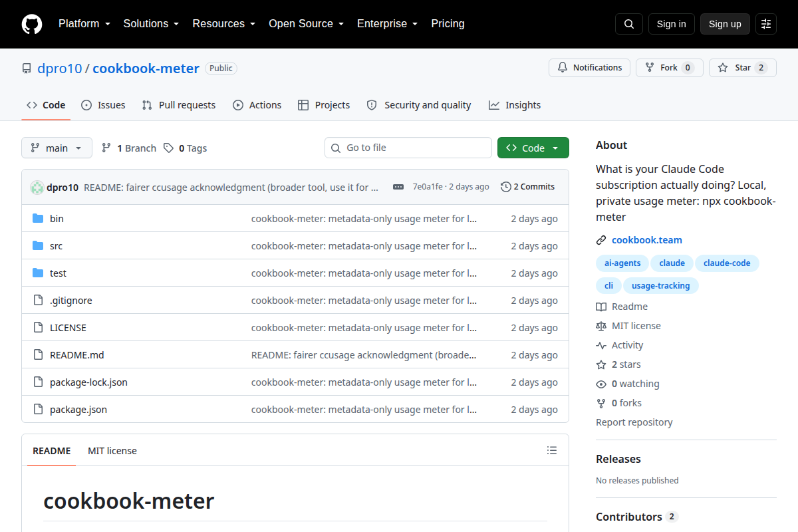Click file icon beside .gitignore
The height and width of the screenshot is (532, 798).
click(38, 300)
